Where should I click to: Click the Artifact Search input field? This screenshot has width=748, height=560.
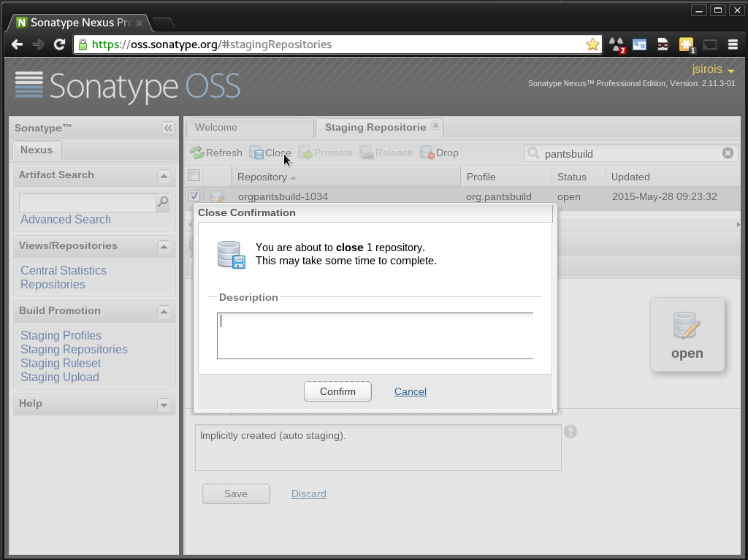(x=88, y=202)
